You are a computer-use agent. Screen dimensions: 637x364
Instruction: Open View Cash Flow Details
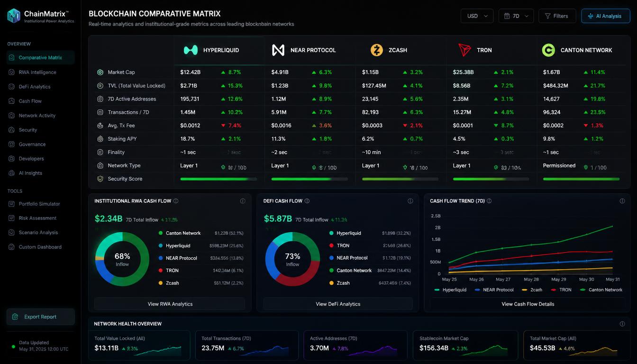[528, 304]
